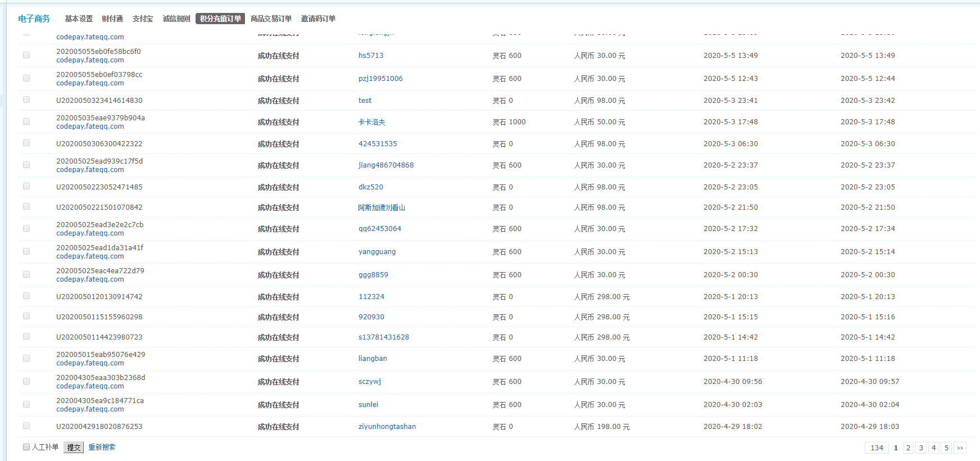Tick the checkbox for order 202005025ead939c17f5d
980x461 pixels.
tap(26, 165)
